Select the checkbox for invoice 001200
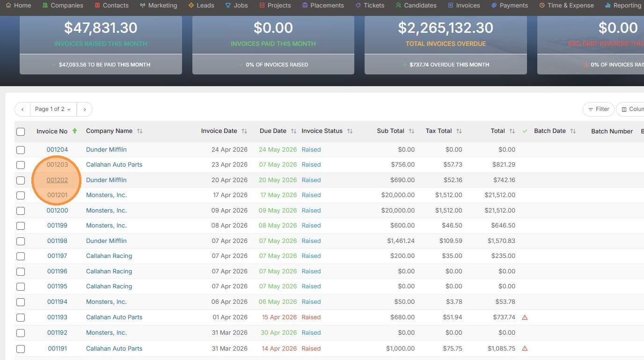This screenshot has width=644, height=360. [x=21, y=211]
